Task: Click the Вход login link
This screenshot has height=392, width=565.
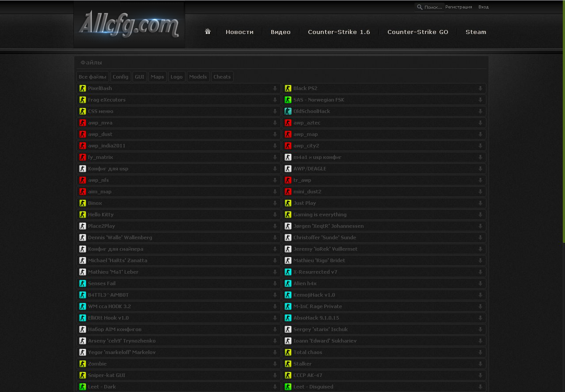Action: [483, 7]
